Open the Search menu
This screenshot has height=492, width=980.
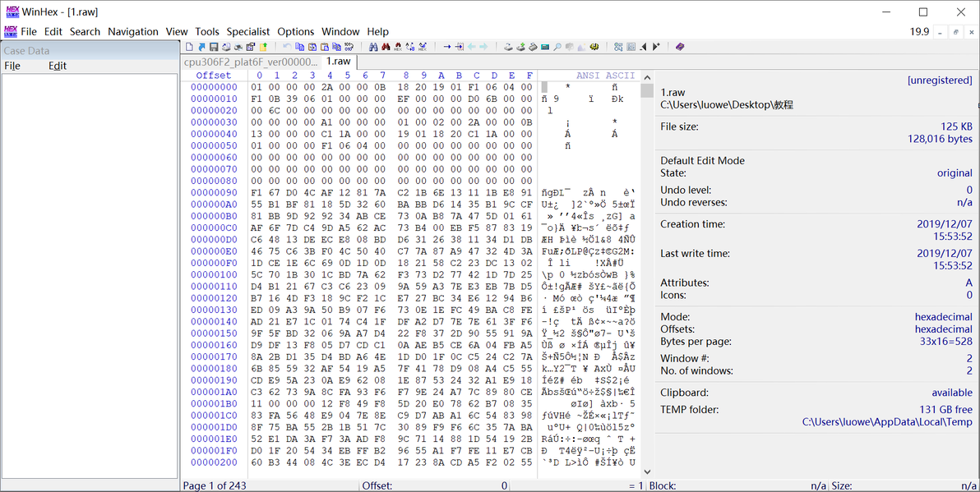click(85, 31)
